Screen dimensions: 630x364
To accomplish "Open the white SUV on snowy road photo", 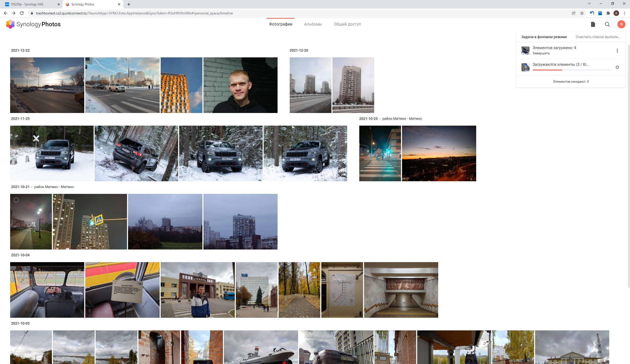I will 122,85.
